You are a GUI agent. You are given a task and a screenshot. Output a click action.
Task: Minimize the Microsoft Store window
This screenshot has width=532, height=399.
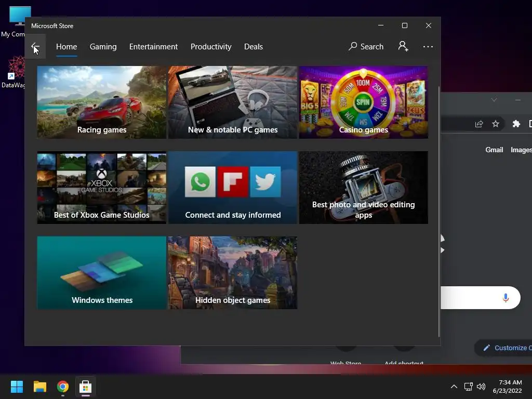[x=381, y=25]
